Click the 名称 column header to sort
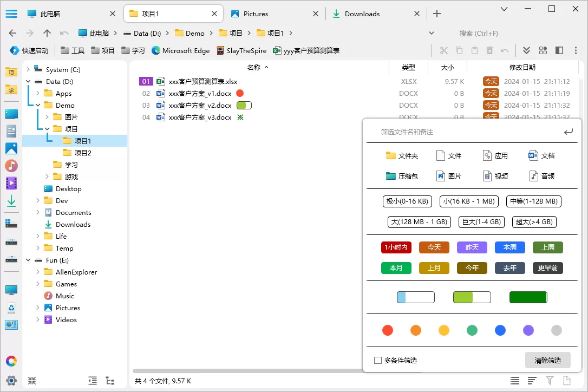Viewport: 588px width, 392px height. (254, 67)
